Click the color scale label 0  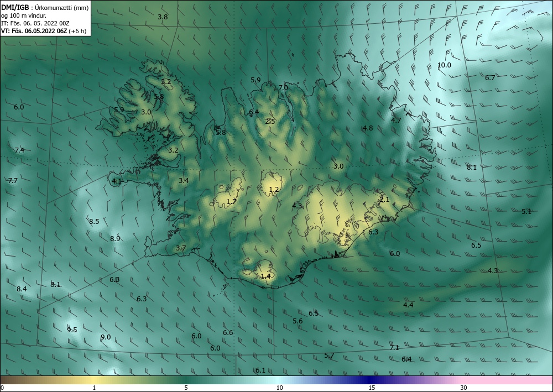point(2,388)
